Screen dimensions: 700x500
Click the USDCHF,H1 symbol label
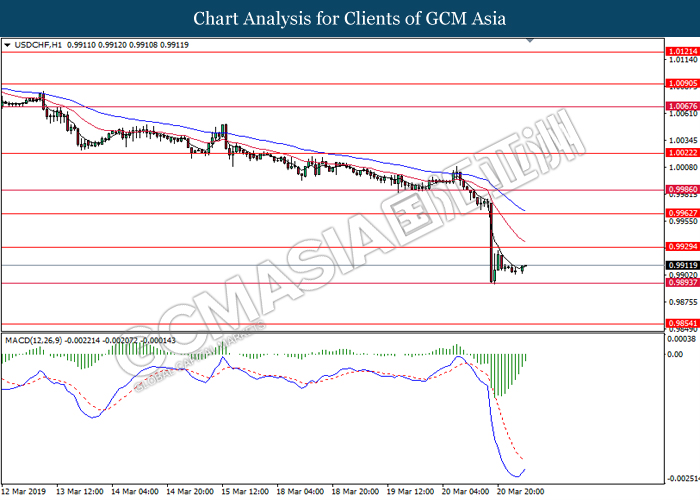[38, 45]
